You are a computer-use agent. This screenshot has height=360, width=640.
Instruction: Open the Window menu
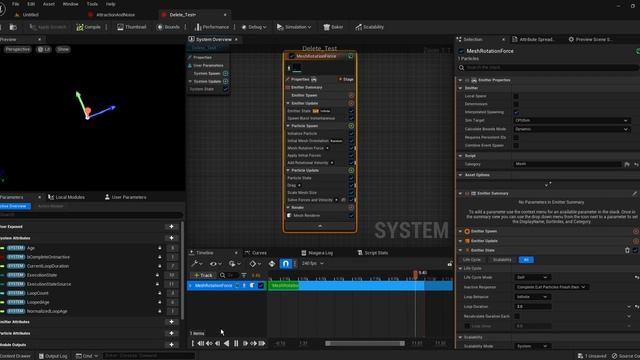70,4
